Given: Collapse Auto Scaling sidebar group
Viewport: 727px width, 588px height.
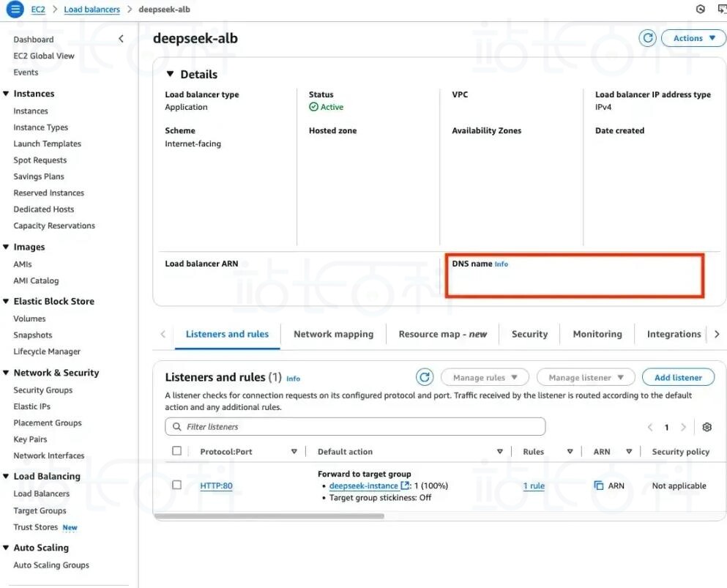Looking at the screenshot, I should click(x=6, y=548).
